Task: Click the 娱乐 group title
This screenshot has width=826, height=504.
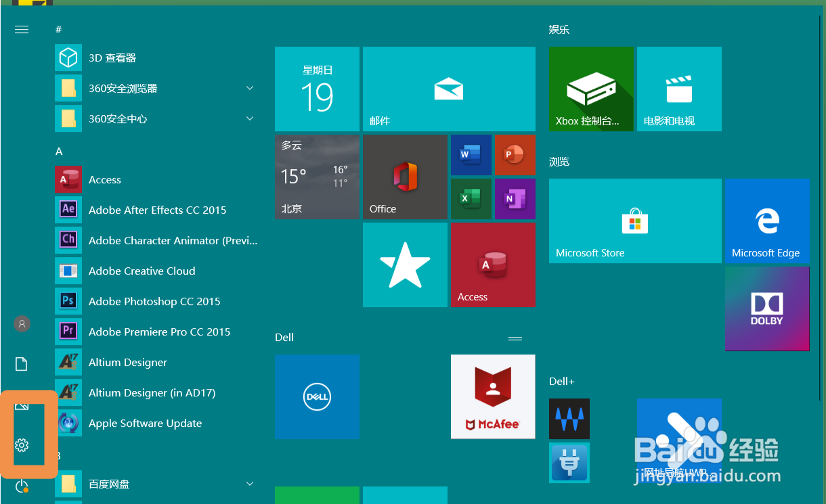Action: [559, 30]
